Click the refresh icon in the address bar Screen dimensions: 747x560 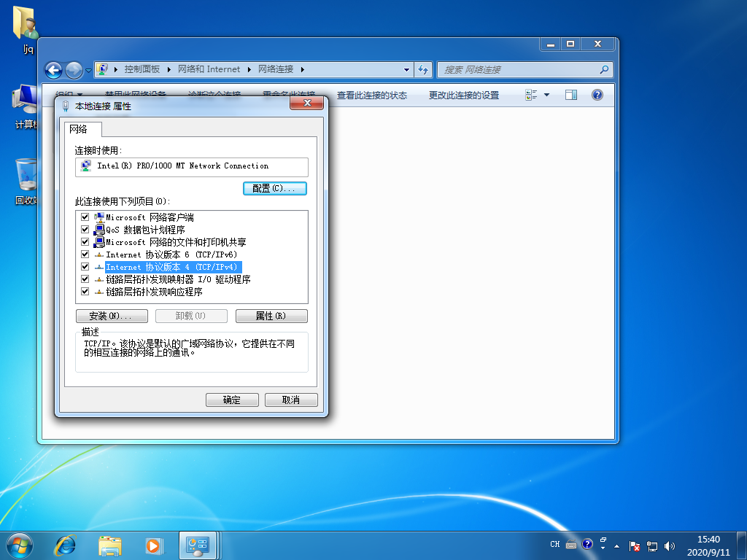click(423, 69)
